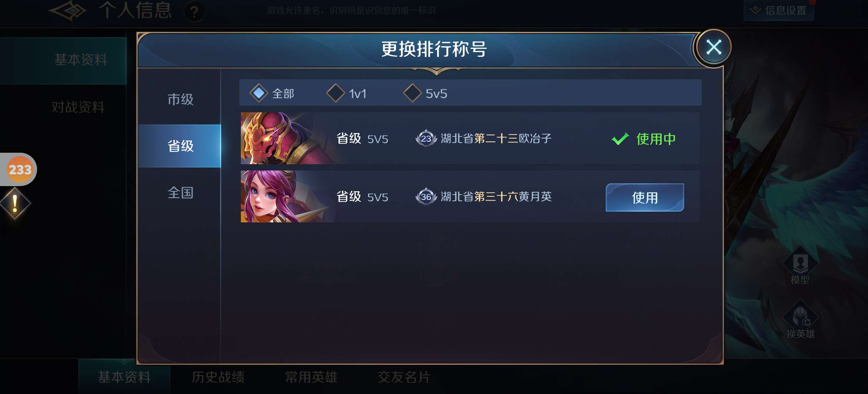Switch to the 市级 tab
868x394 pixels.
(x=180, y=99)
